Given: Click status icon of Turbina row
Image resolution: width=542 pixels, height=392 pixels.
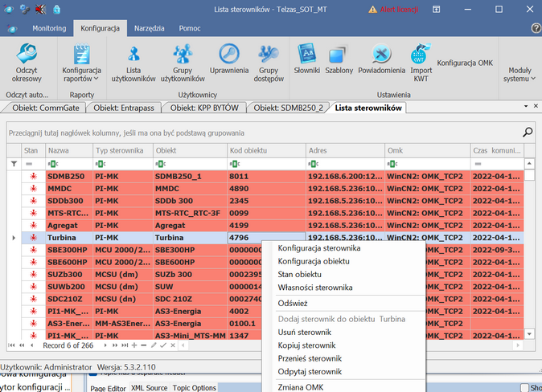Looking at the screenshot, I should pyautogui.click(x=34, y=238).
